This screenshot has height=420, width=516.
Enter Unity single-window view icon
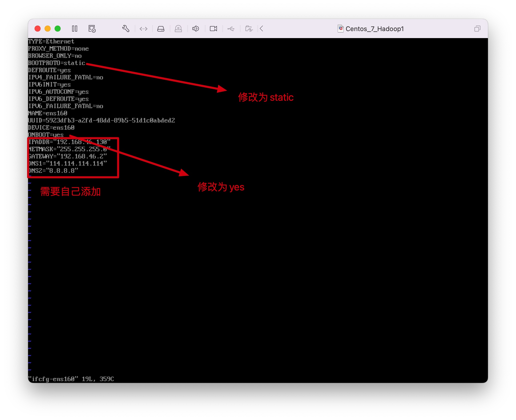[477, 29]
